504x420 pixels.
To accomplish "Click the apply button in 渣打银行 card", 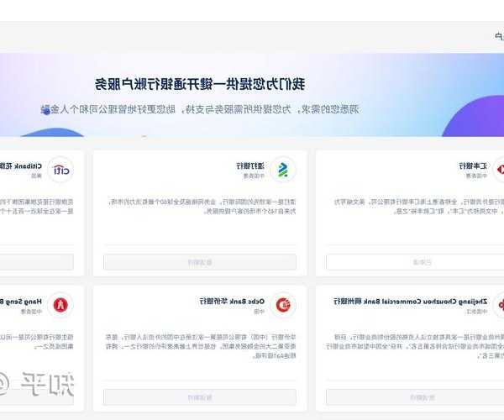I will tap(200, 262).
